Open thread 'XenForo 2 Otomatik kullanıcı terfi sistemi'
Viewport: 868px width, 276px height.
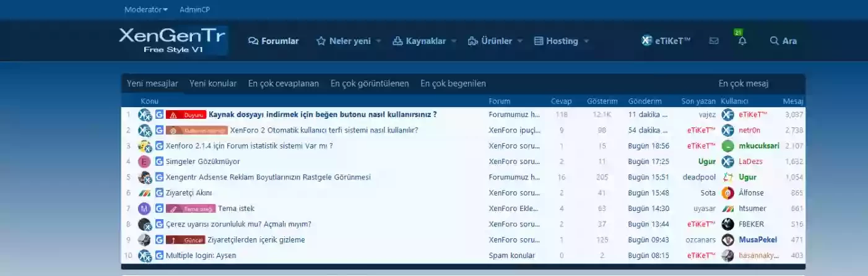click(324, 131)
